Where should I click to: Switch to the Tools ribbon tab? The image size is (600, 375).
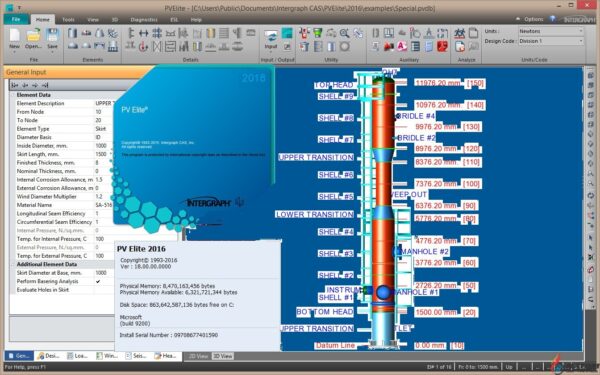tap(68, 20)
